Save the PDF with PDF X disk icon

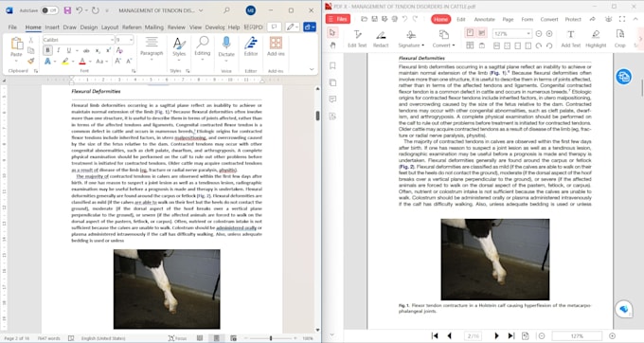375,19
